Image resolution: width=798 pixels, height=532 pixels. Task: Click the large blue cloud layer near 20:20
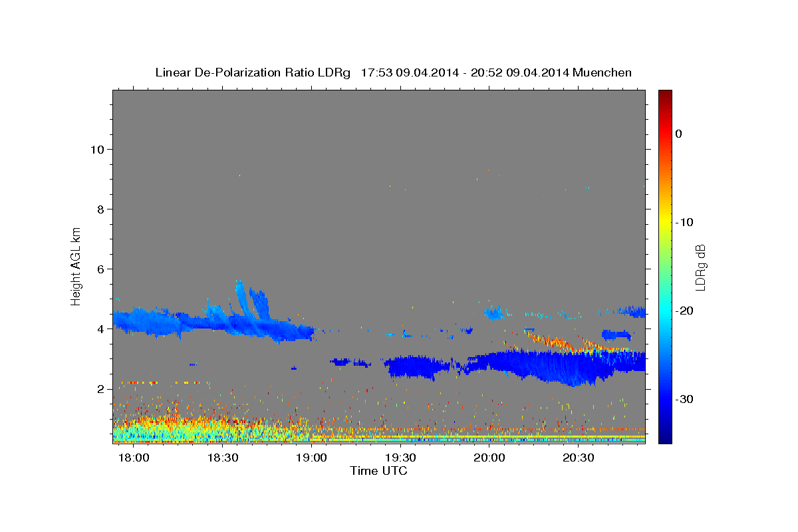[559, 366]
